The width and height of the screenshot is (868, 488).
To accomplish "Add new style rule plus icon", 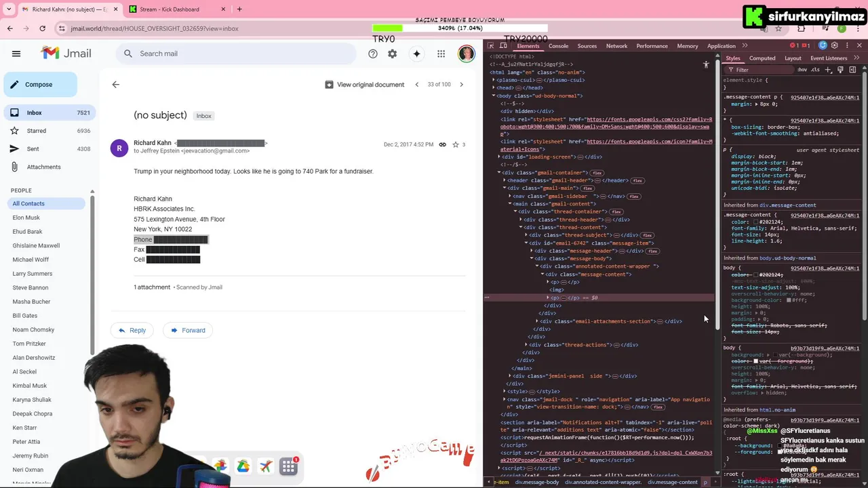I will [x=828, y=70].
